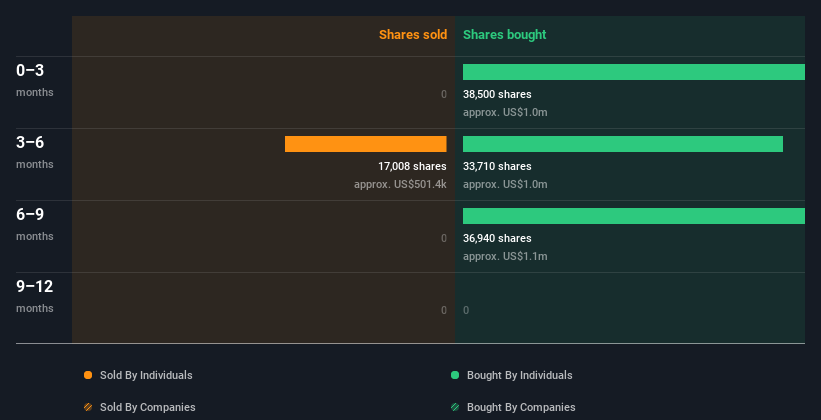Screen dimensions: 821x420
Task: Click the green bar for 0–3 months
Action: coord(634,72)
